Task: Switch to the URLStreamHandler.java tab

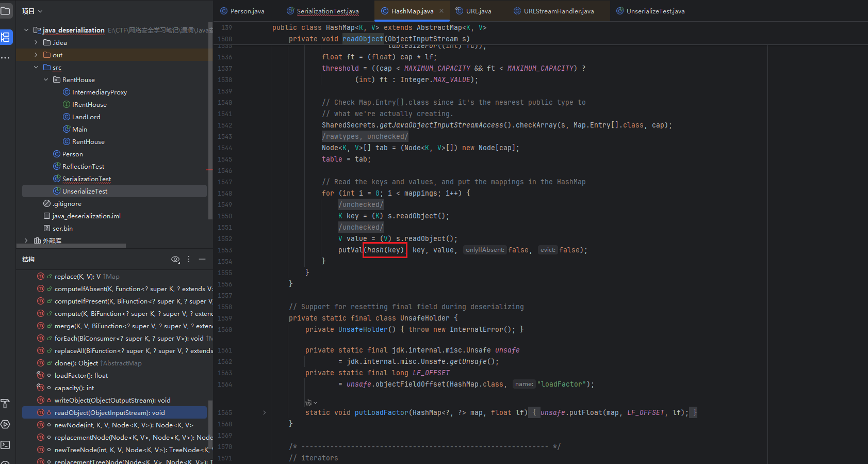Action: coord(558,11)
